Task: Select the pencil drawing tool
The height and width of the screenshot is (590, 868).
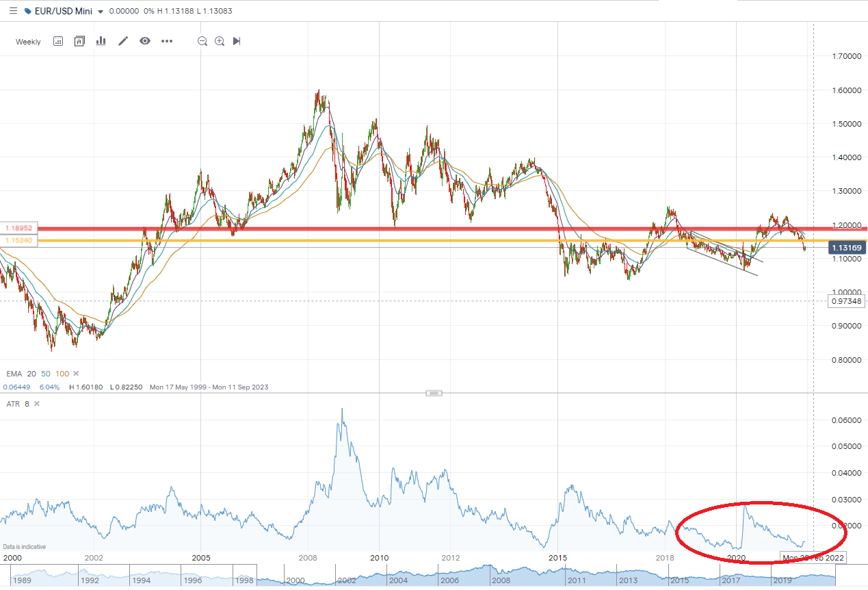Action: pyautogui.click(x=123, y=41)
